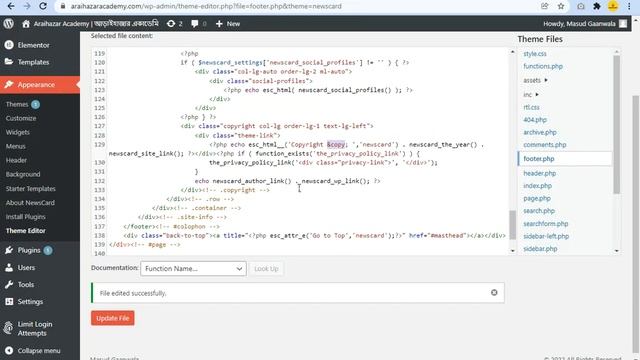Click the Templates folder icon

[x=9, y=62]
